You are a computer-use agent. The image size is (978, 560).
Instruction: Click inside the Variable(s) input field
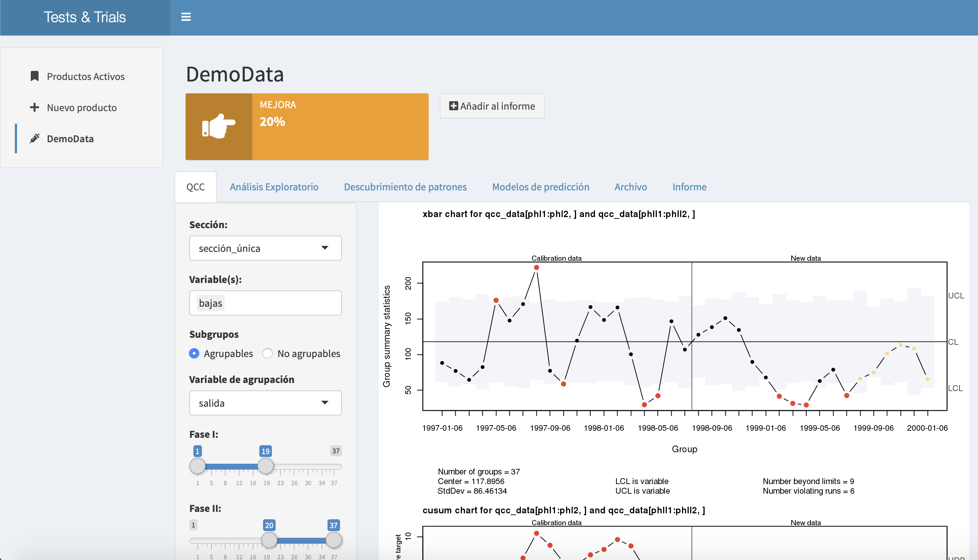(x=281, y=303)
